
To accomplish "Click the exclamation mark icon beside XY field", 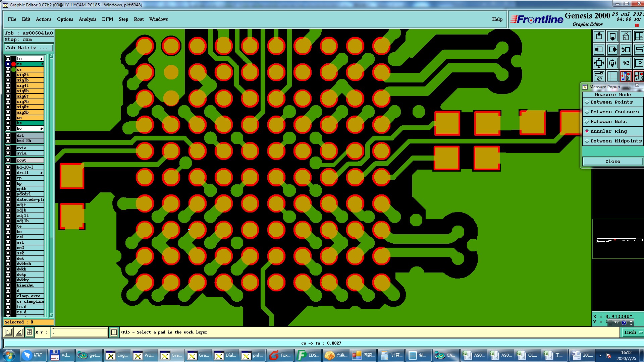I will (x=114, y=332).
